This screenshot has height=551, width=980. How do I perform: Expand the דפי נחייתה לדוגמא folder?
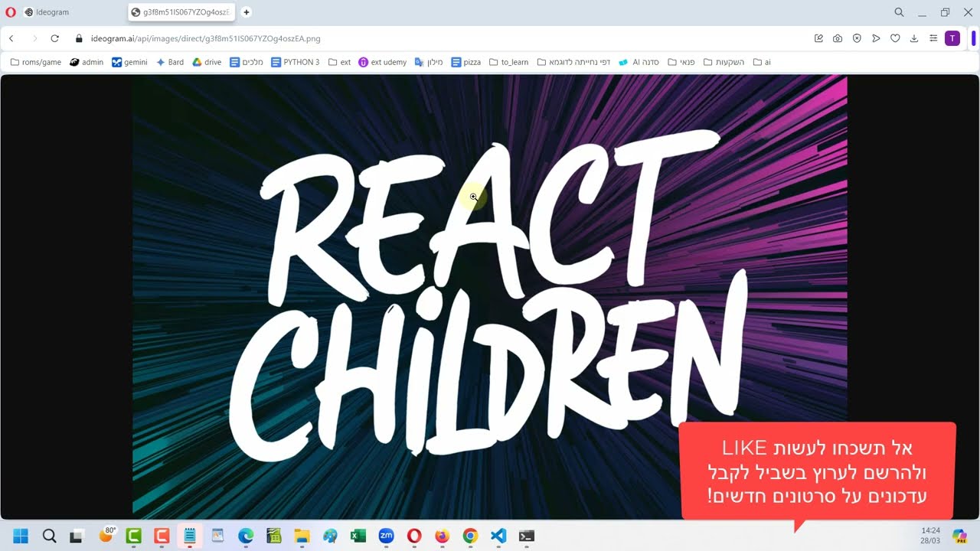tap(573, 62)
